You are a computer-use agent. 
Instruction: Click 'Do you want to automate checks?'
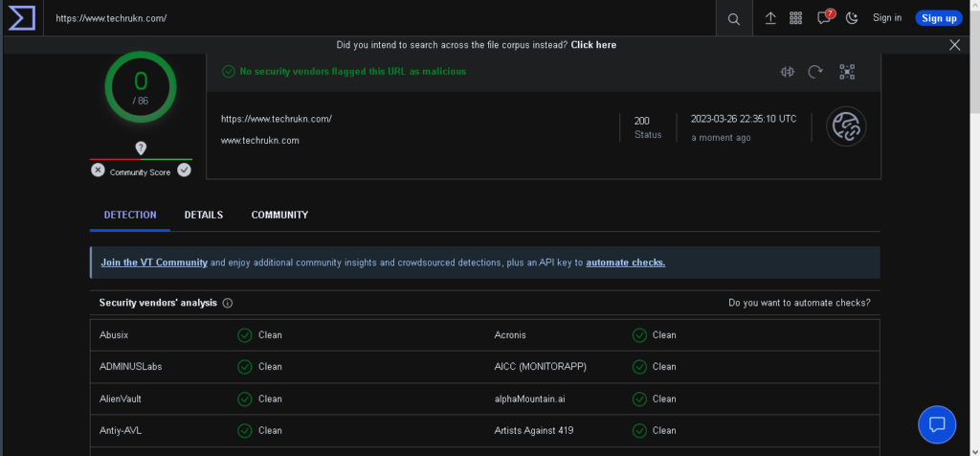[x=799, y=303]
